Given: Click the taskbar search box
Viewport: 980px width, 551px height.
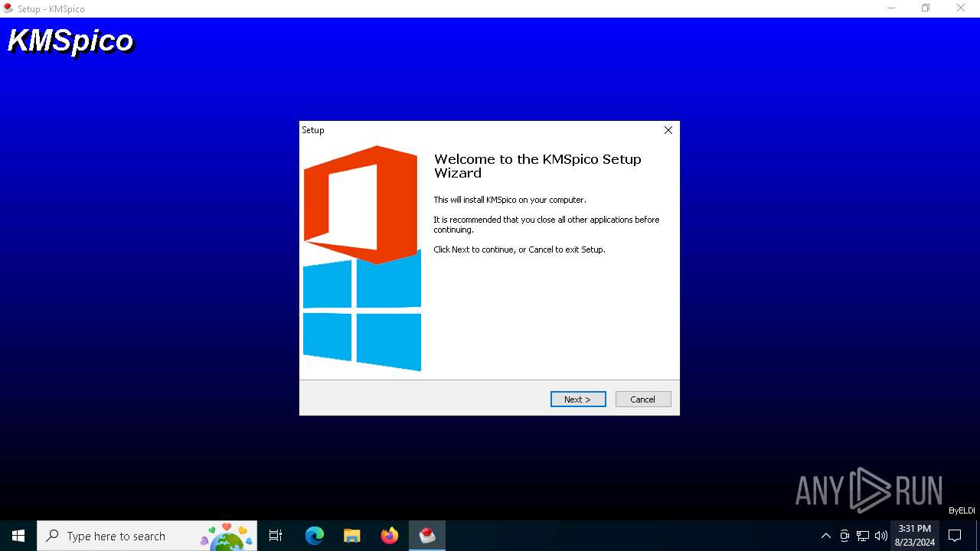Looking at the screenshot, I should [x=148, y=536].
